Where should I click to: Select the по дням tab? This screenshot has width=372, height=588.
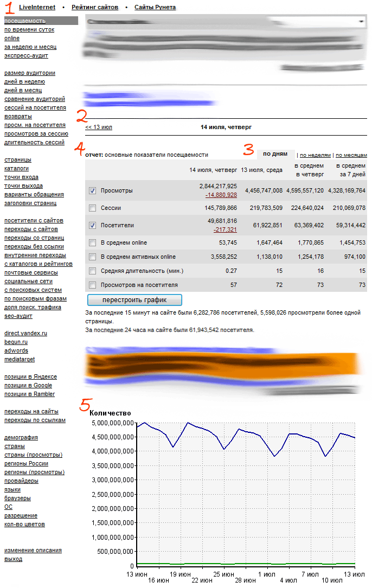pos(275,154)
